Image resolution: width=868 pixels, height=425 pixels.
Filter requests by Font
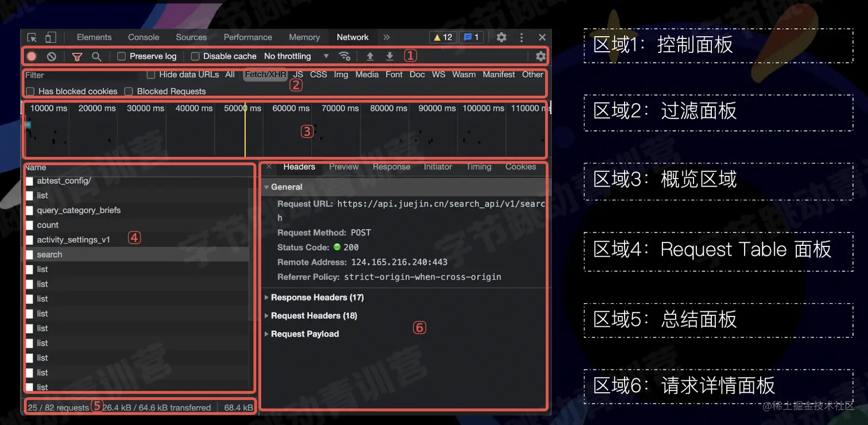tap(394, 75)
